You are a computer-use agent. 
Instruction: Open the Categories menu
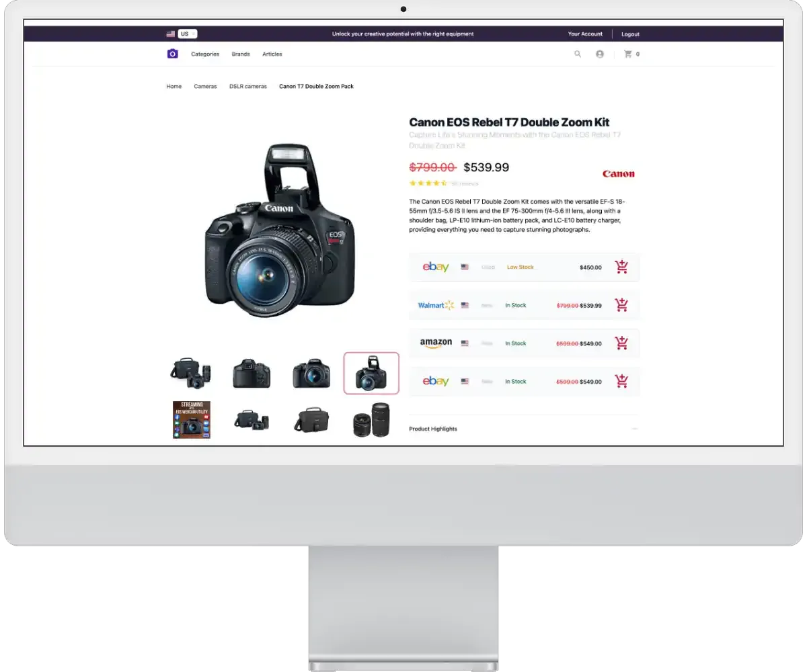pos(205,54)
